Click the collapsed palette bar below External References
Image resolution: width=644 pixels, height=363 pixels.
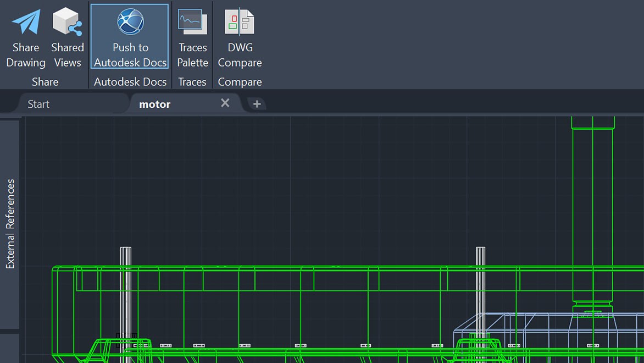[10, 346]
